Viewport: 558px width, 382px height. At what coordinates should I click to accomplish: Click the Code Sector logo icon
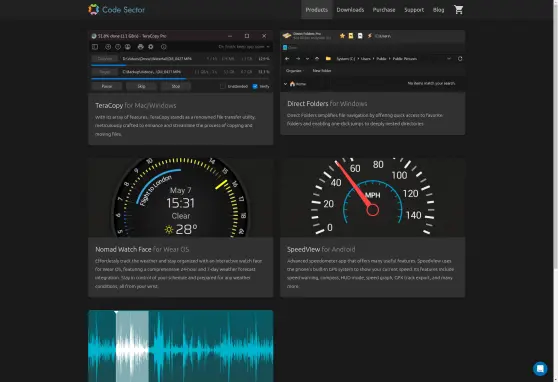(x=94, y=9)
